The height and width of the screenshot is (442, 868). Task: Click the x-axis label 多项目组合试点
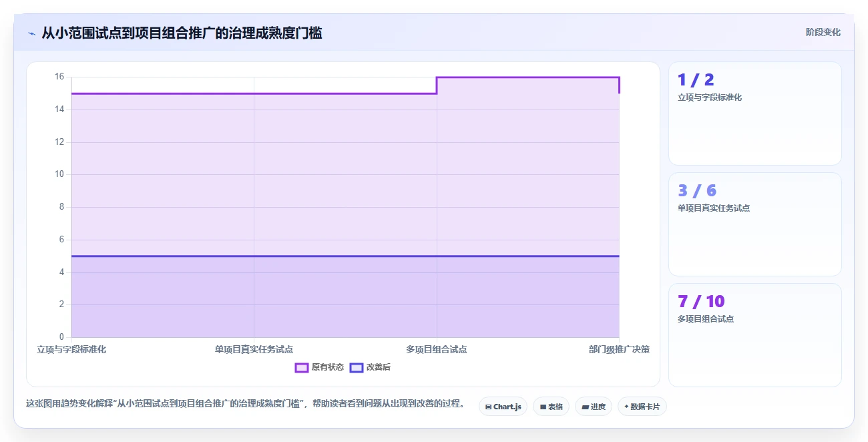coord(437,349)
